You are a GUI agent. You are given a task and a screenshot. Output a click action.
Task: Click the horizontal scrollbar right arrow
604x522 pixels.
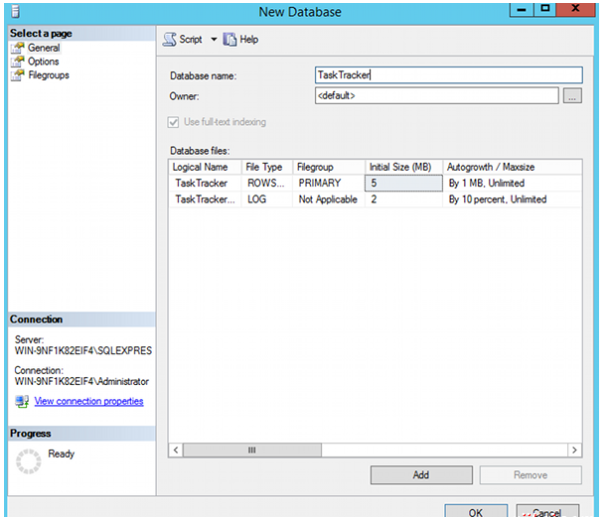click(574, 450)
